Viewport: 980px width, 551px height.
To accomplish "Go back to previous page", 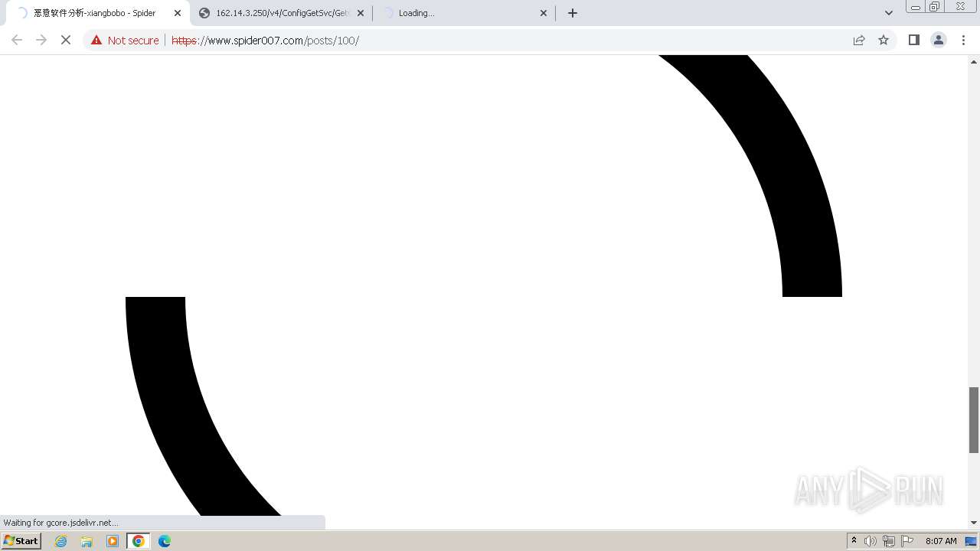I will click(17, 40).
